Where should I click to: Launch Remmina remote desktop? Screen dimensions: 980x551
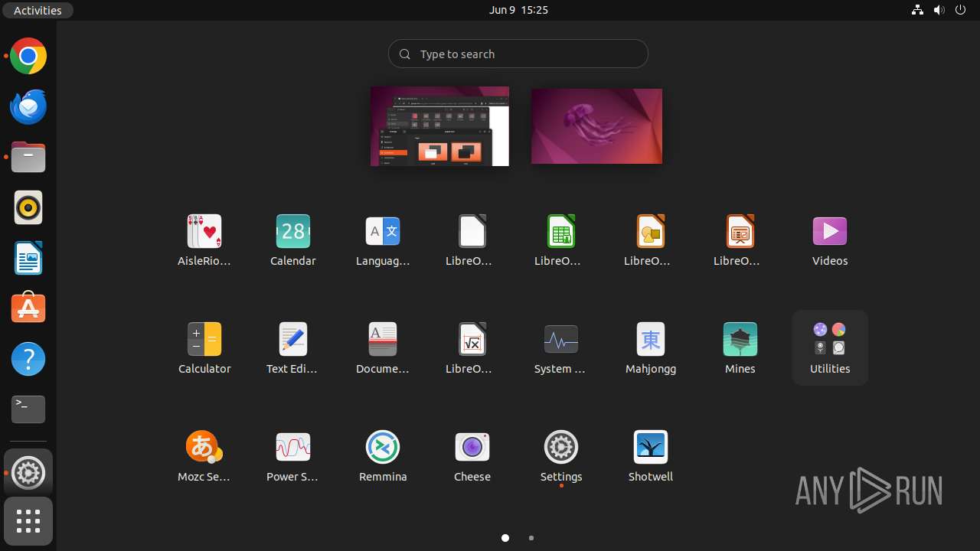click(x=383, y=456)
